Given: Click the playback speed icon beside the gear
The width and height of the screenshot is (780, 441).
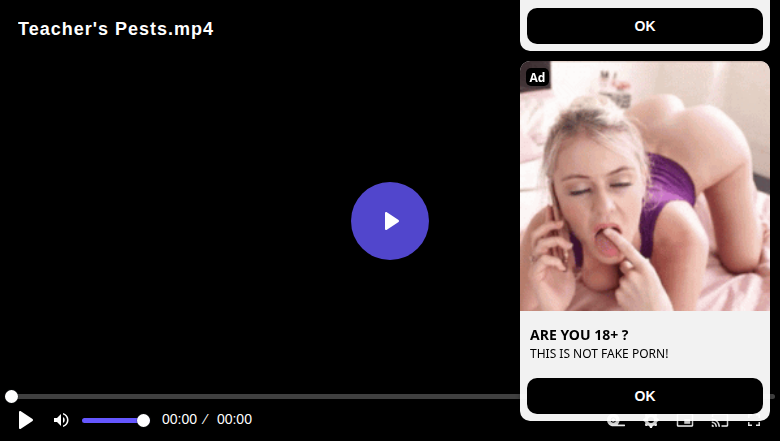Looking at the screenshot, I should [616, 423].
